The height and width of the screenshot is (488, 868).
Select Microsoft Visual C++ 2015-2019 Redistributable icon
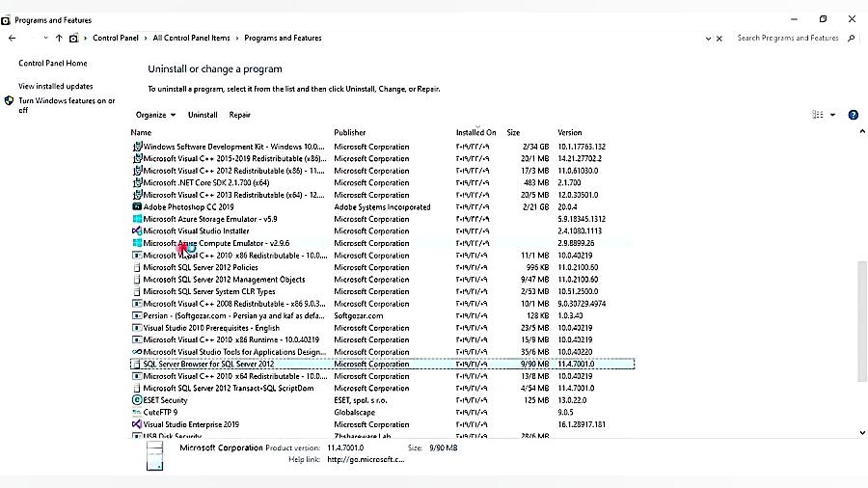[137, 159]
